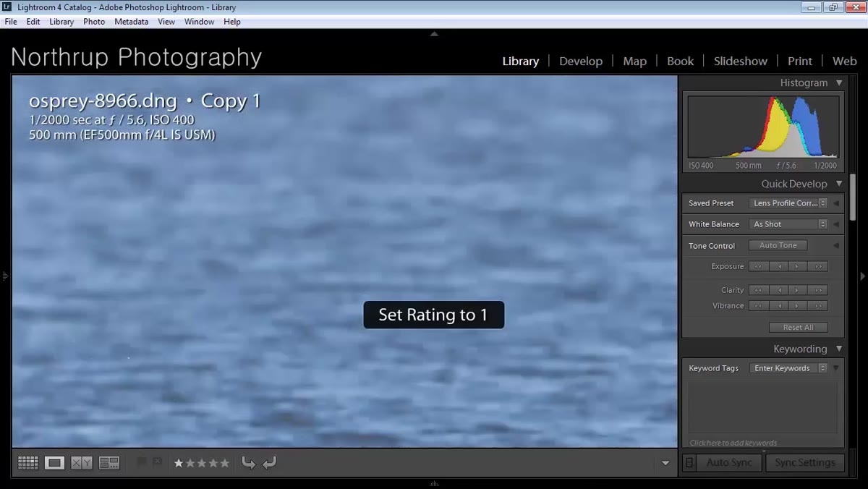Open the Library menu

click(x=61, y=22)
